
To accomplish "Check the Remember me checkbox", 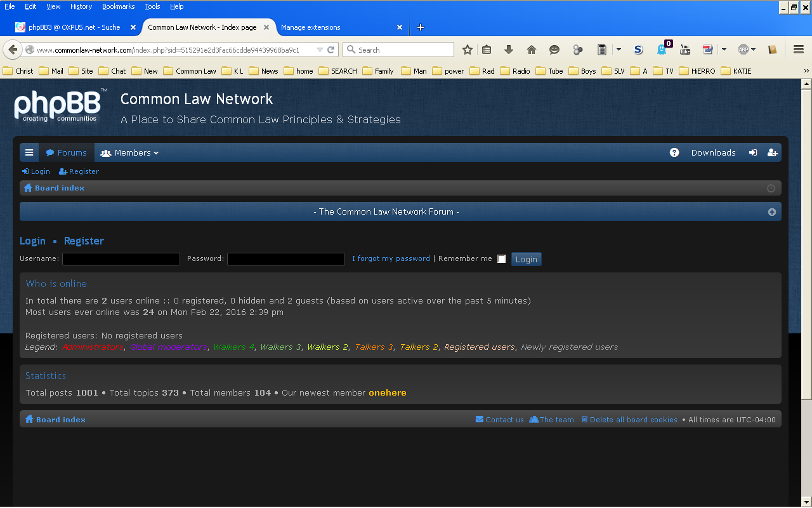I will pos(502,259).
